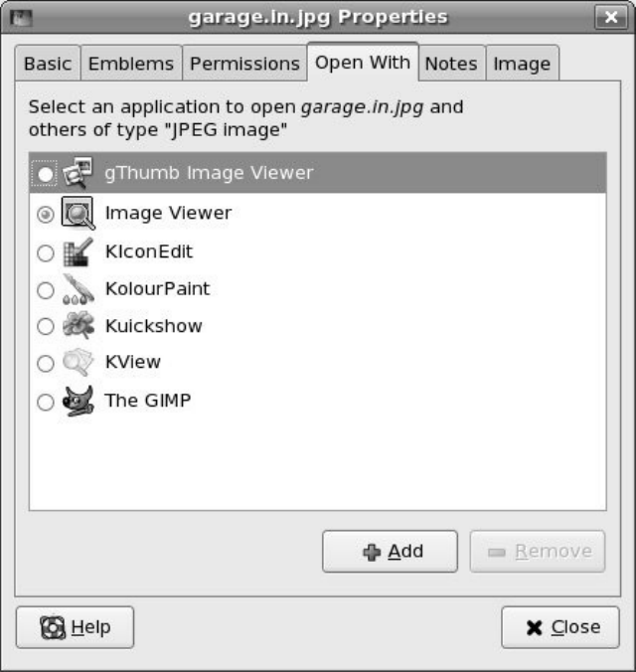Click the KIconEdit list entry text
Screen dimensions: 636x672
148,252
